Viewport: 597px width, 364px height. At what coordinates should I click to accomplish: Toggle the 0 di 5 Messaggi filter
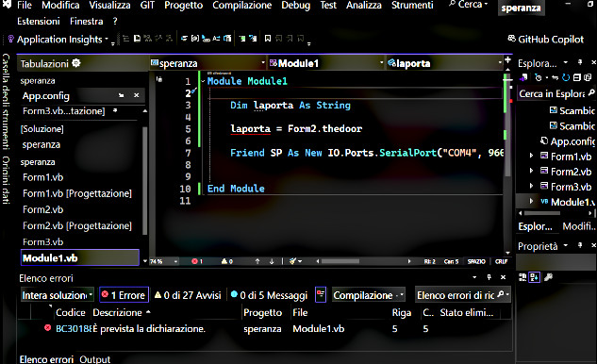tap(269, 295)
